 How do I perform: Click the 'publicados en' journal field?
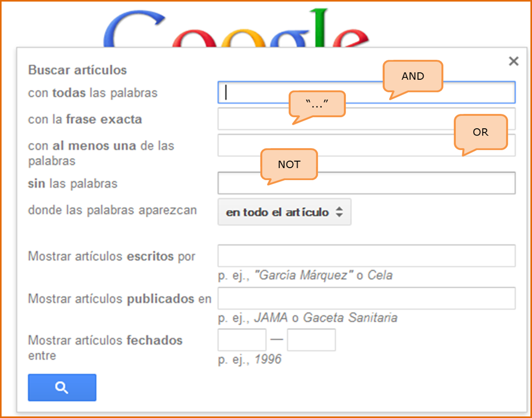[x=366, y=298]
